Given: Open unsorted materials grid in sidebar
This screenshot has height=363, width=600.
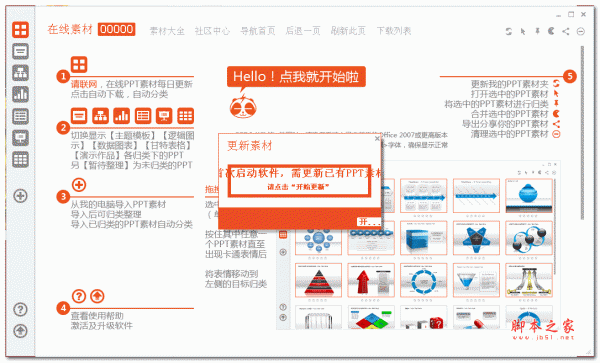Looking at the screenshot, I should (20, 160).
